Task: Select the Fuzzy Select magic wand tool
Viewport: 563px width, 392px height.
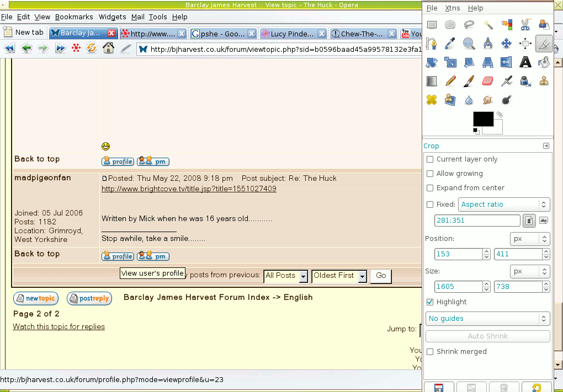Action: pos(488,25)
